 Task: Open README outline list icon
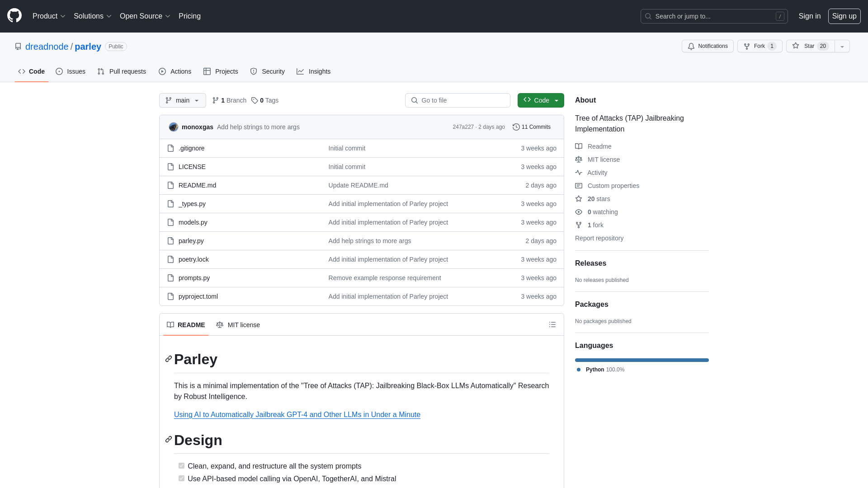pyautogui.click(x=552, y=324)
